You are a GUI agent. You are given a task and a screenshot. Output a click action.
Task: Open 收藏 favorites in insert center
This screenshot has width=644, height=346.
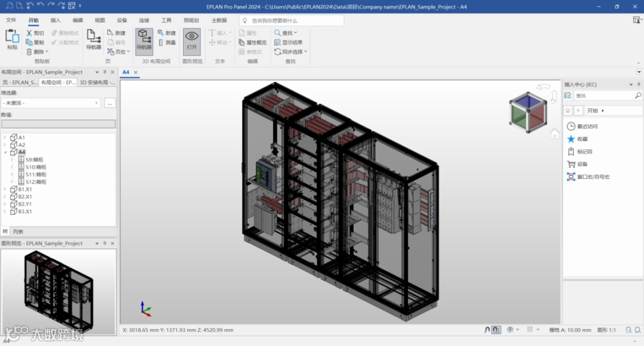pyautogui.click(x=577, y=139)
